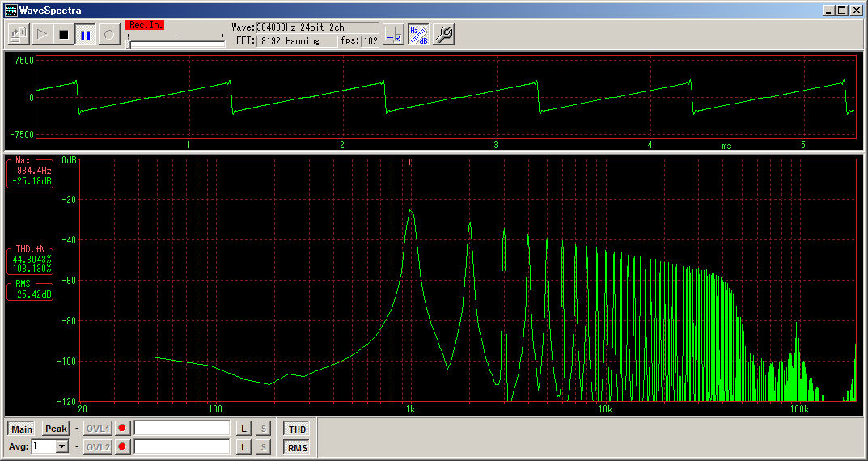
Task: Click the FFT field 8192 Hanning
Action: point(297,41)
